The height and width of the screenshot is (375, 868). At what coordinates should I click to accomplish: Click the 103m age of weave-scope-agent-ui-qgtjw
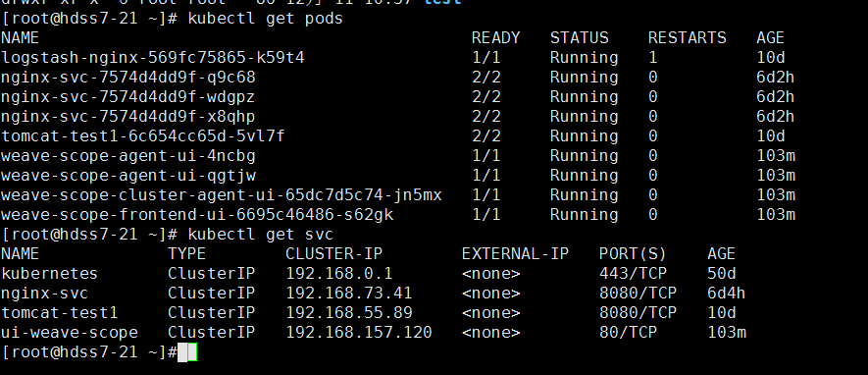point(776,176)
